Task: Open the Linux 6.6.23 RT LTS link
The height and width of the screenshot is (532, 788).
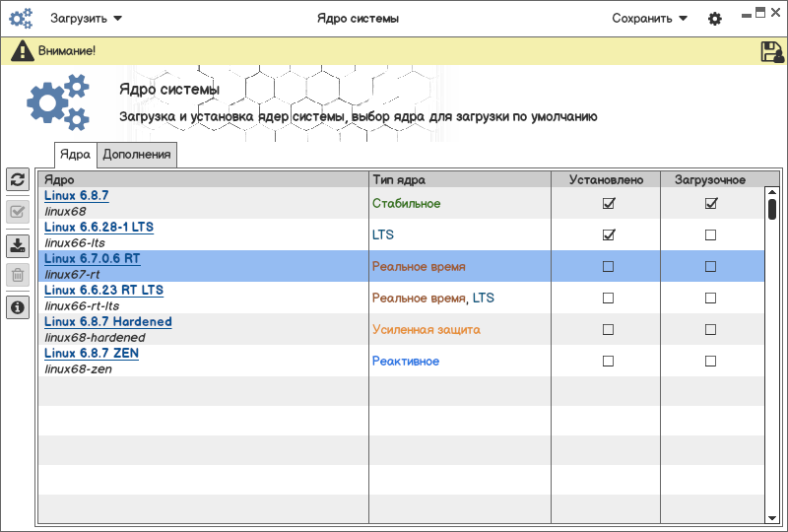Action: click(103, 291)
